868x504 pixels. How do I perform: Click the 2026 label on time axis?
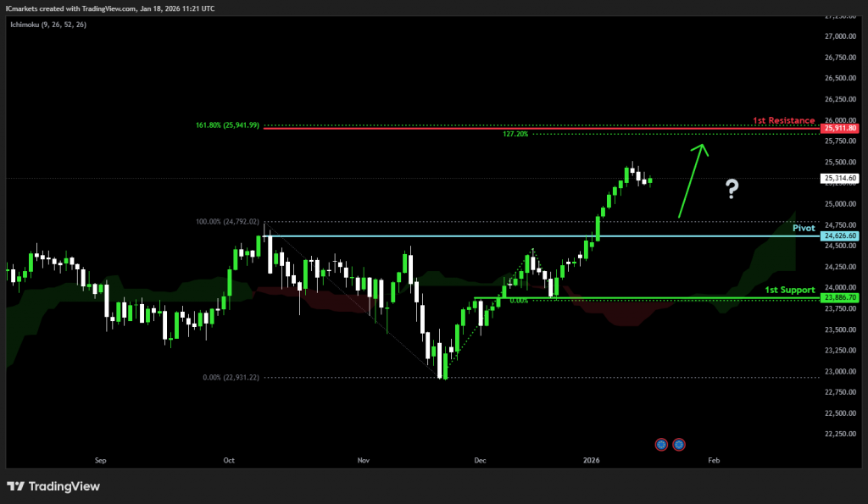pyautogui.click(x=591, y=461)
